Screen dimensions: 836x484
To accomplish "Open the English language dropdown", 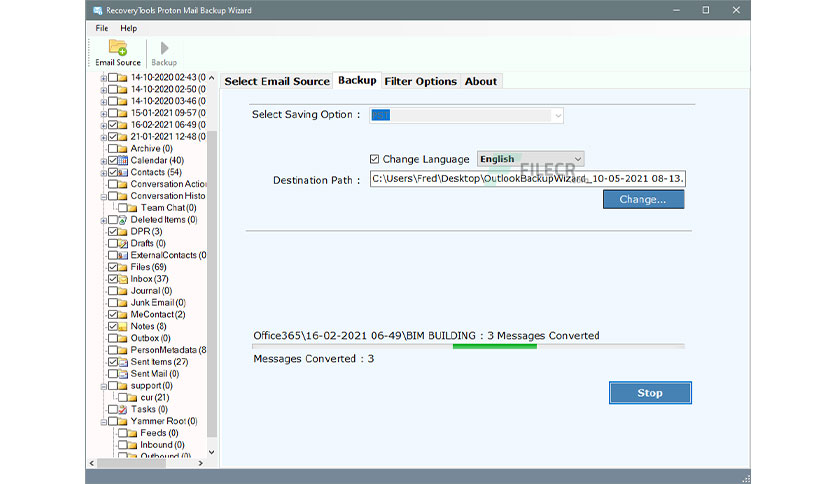I will click(530, 159).
